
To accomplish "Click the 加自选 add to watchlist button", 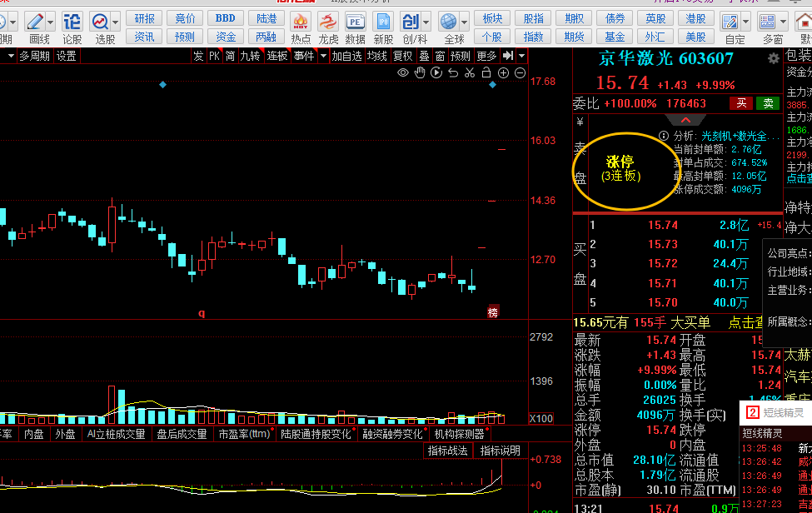I will (346, 56).
